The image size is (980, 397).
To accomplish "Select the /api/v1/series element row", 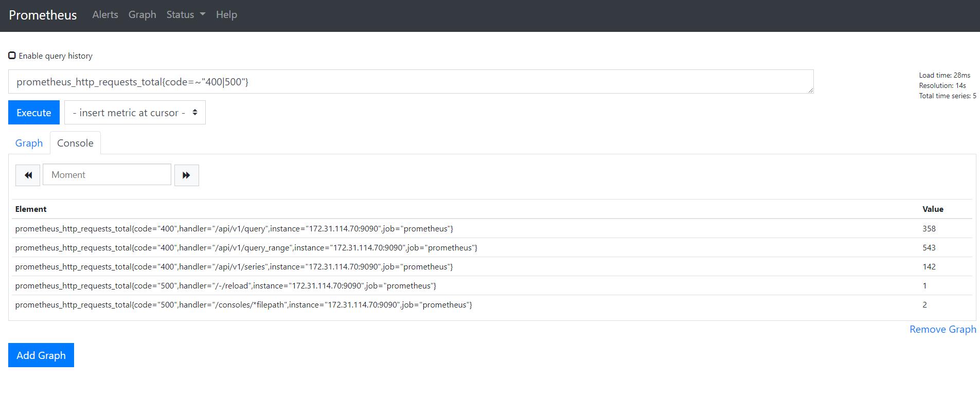I will (492, 266).
